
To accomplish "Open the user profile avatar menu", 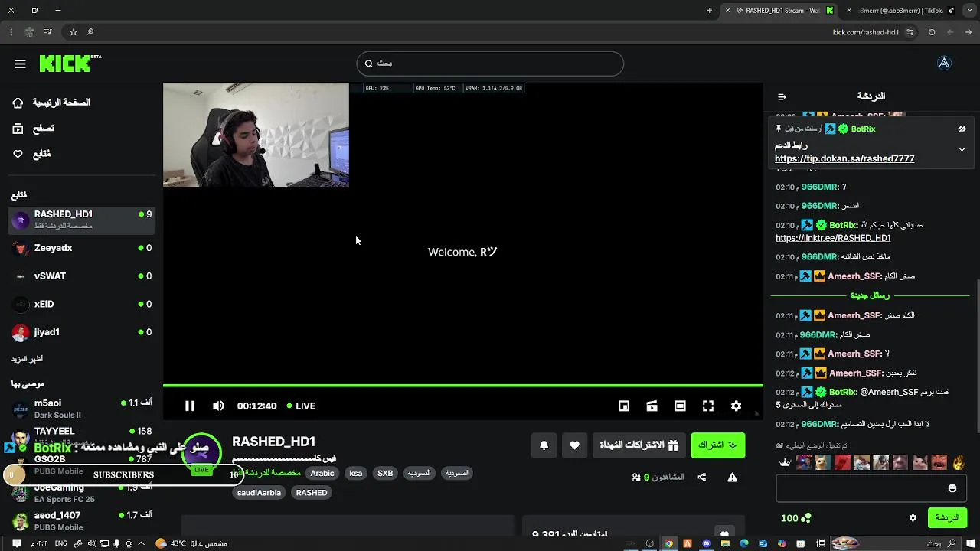I will tap(944, 64).
